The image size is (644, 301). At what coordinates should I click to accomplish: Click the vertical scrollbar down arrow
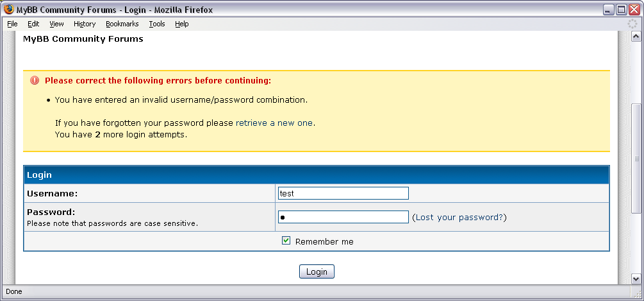[636, 279]
